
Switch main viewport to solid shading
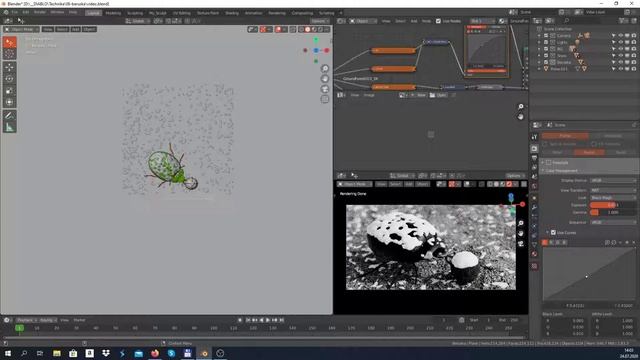click(x=308, y=29)
